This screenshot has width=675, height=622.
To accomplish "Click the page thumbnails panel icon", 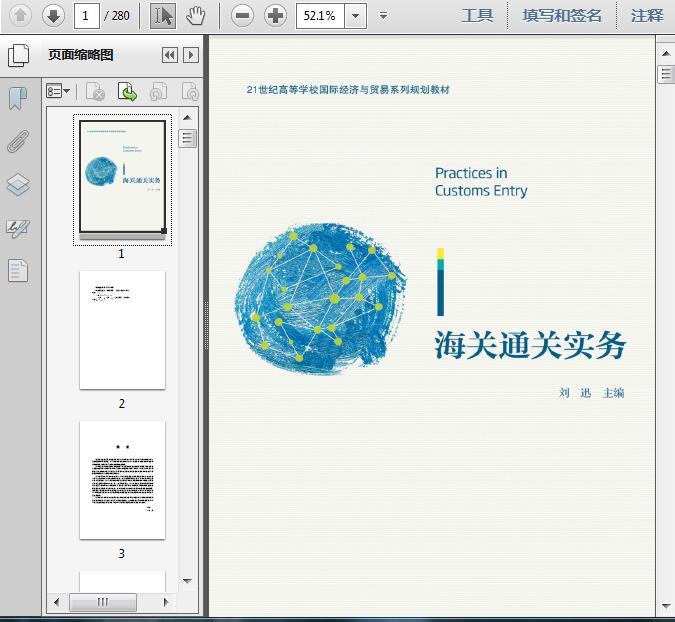I will pyautogui.click(x=18, y=55).
